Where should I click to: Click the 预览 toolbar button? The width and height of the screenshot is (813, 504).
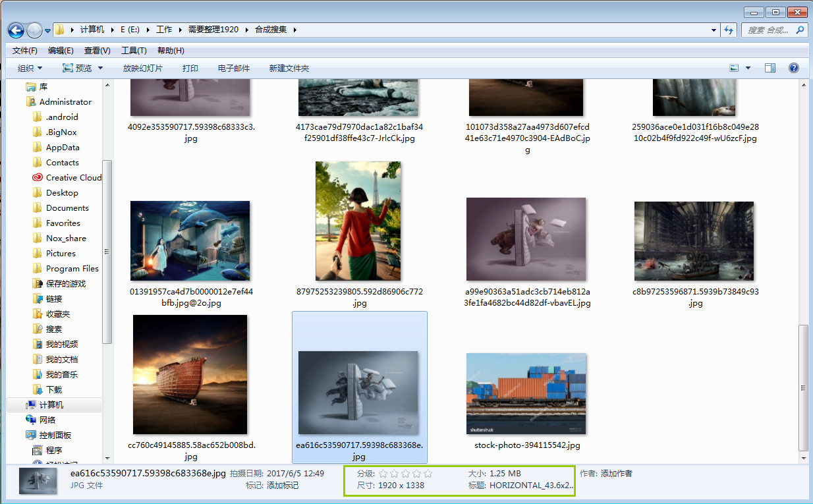[x=77, y=68]
